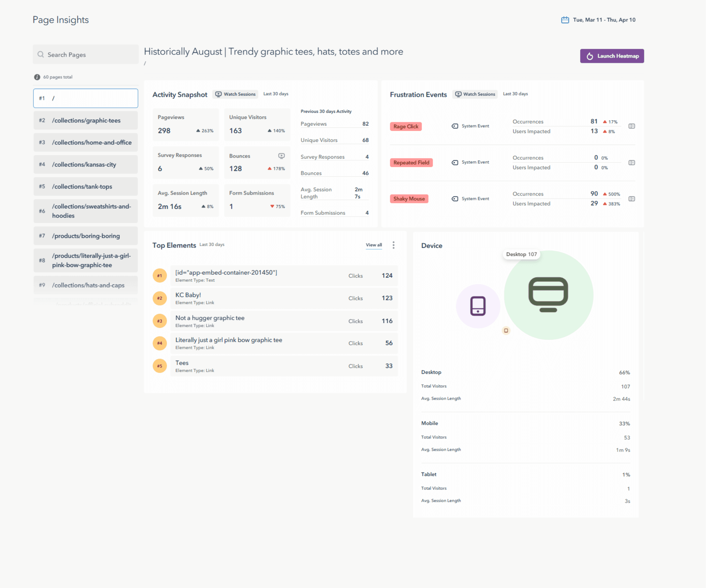Viewport: 706px width, 588px height.
Task: Open 'View all' in the Top Elements panel
Action: pyautogui.click(x=373, y=245)
